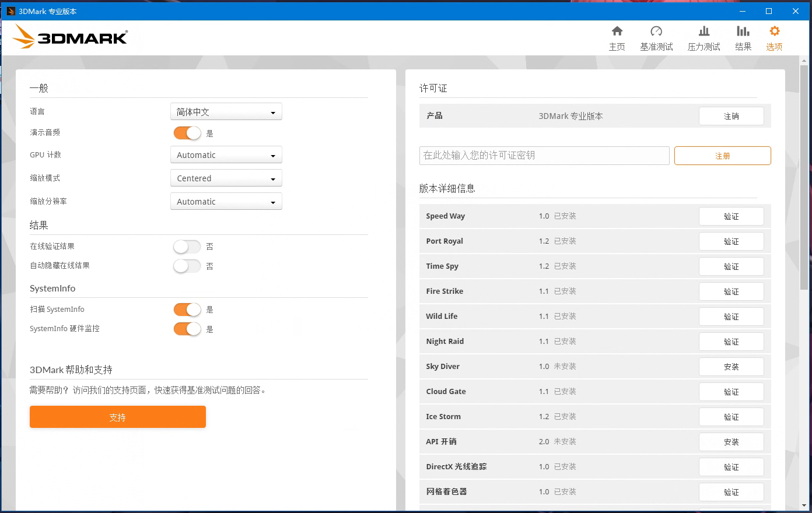Screen dimensions: 812x513
Task: Click the 3DMark logo in header
Action: [x=70, y=37]
